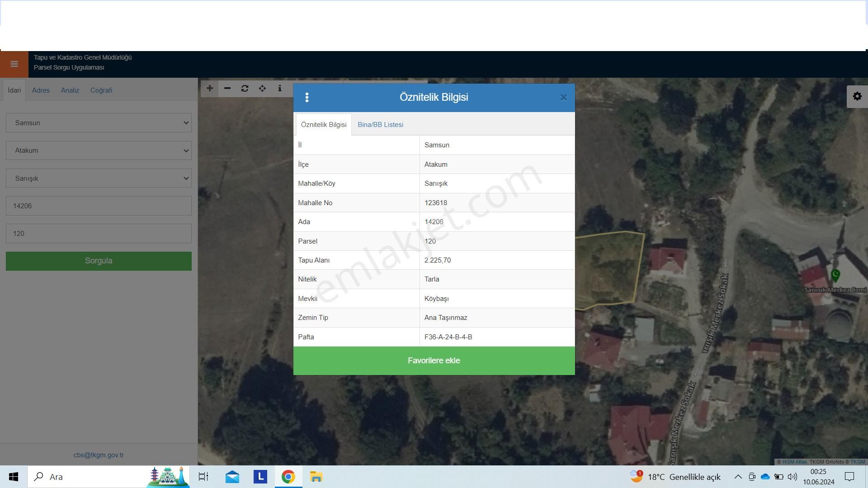The height and width of the screenshot is (488, 868).
Task: Open the map settings gear icon
Action: (857, 96)
